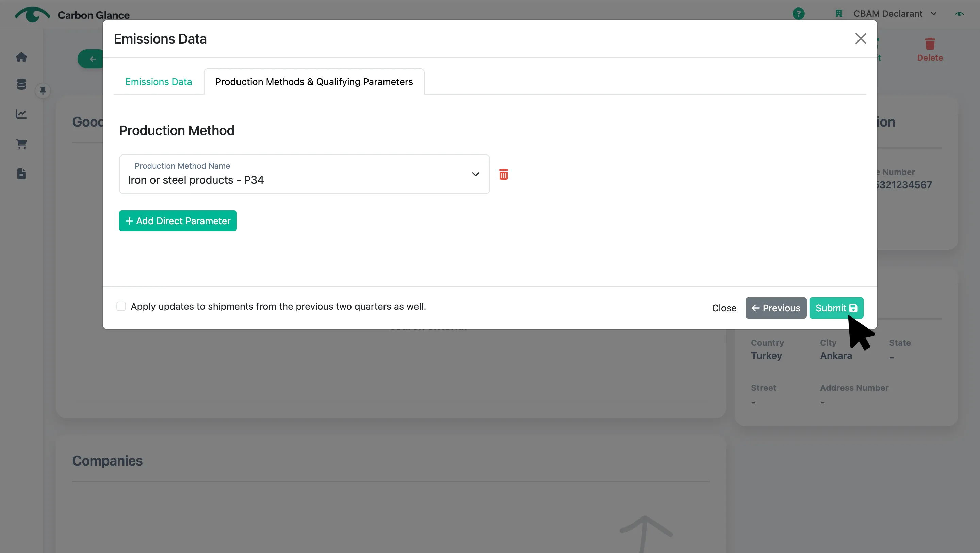Select Production Methods & Qualifying Parameters tab
Image resolution: width=980 pixels, height=553 pixels.
point(314,82)
